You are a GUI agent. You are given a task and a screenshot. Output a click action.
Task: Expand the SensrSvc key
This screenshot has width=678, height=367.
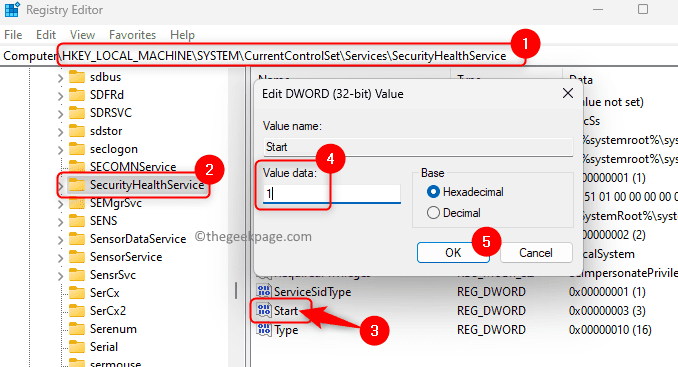61,276
